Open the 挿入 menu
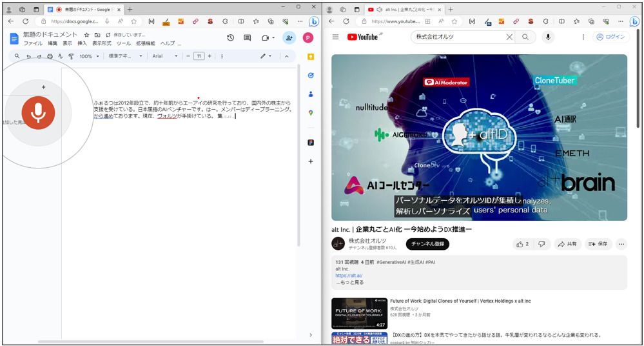This screenshot has width=644, height=346. point(82,43)
